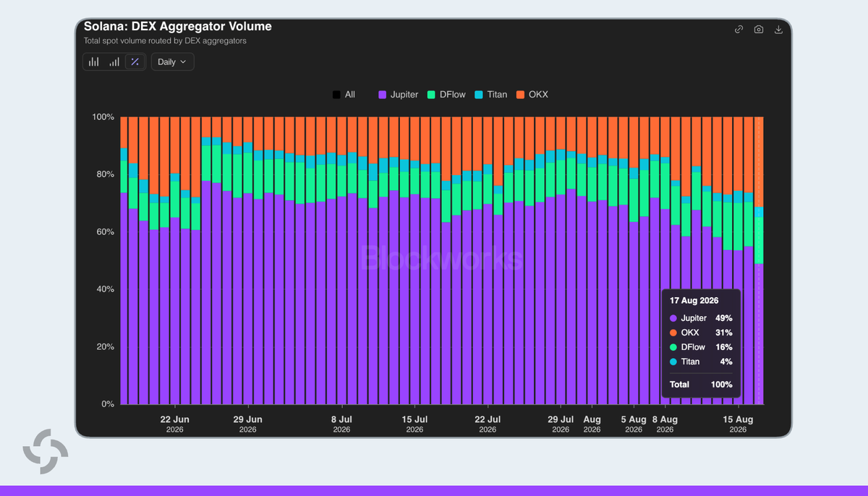Viewport: 868px width, 496px height.
Task: Click the Jupiter 49% tooltip row
Action: tap(701, 318)
